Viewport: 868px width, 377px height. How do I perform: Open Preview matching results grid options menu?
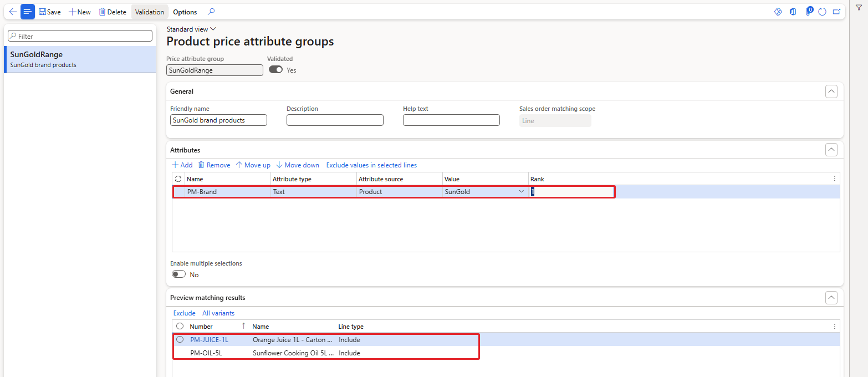pos(835,327)
